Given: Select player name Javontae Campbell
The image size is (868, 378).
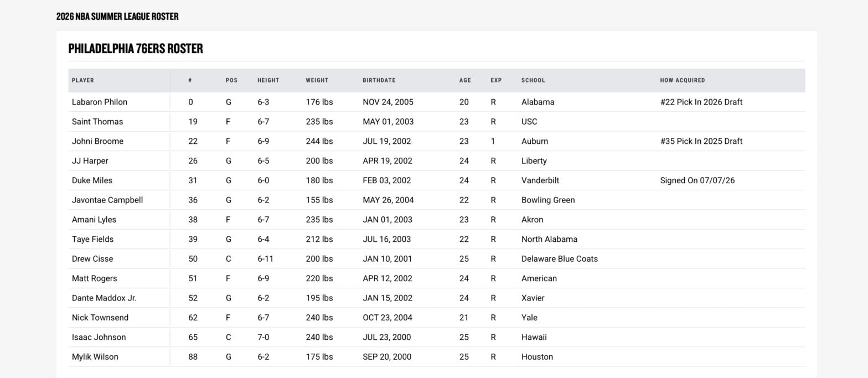Looking at the screenshot, I should pos(107,200).
